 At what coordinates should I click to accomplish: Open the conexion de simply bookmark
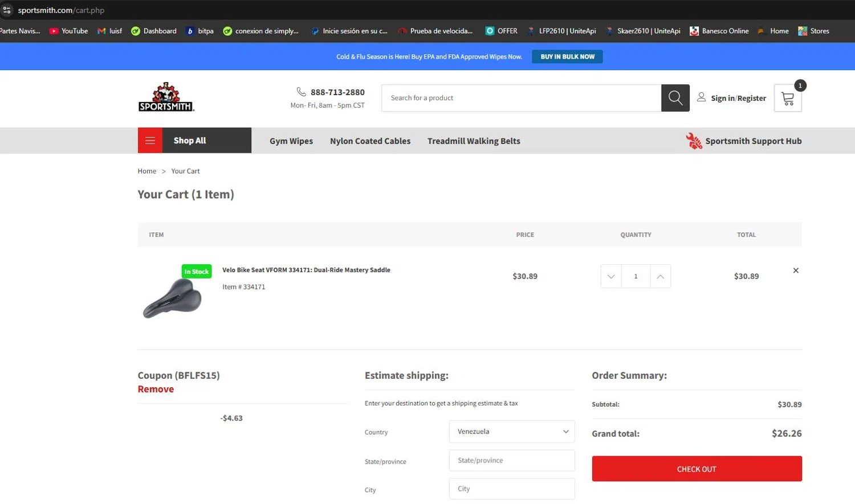[261, 31]
